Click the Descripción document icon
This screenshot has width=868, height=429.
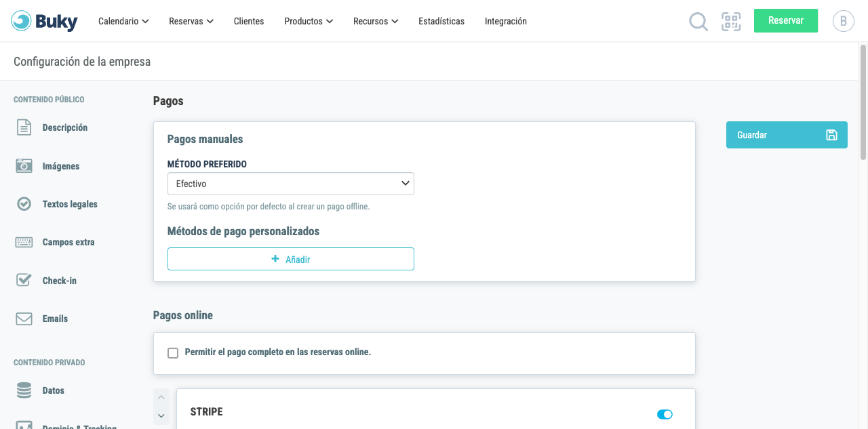coord(24,127)
